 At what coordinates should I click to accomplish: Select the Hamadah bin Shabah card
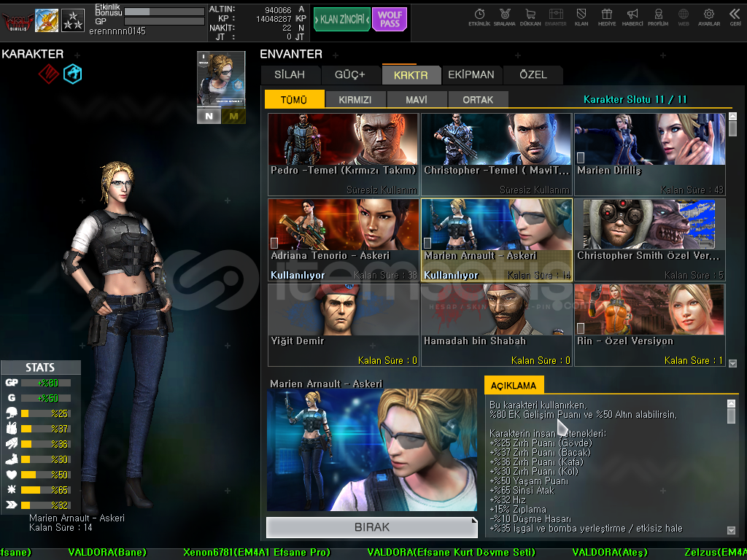pyautogui.click(x=496, y=325)
